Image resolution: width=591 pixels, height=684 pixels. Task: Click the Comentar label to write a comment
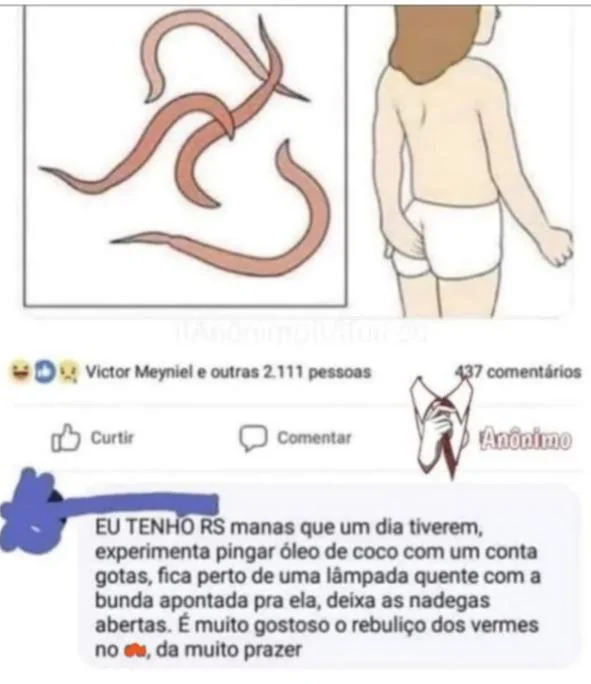click(314, 438)
